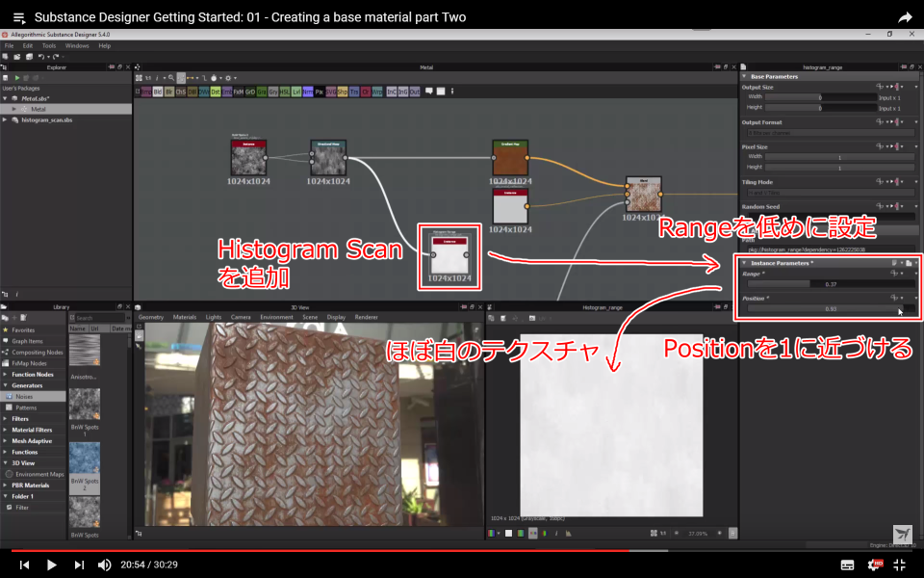
Task: Play the video
Action: point(51,565)
